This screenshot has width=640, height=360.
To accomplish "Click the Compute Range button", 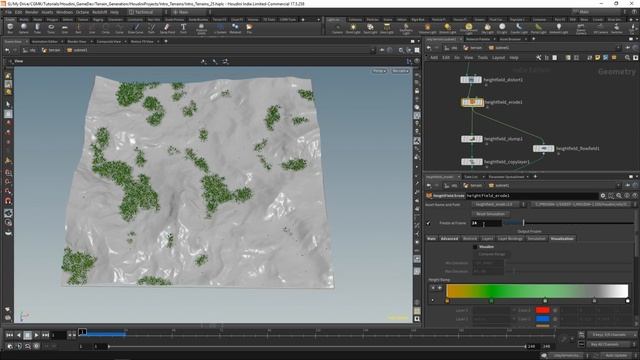I will coord(491,254).
